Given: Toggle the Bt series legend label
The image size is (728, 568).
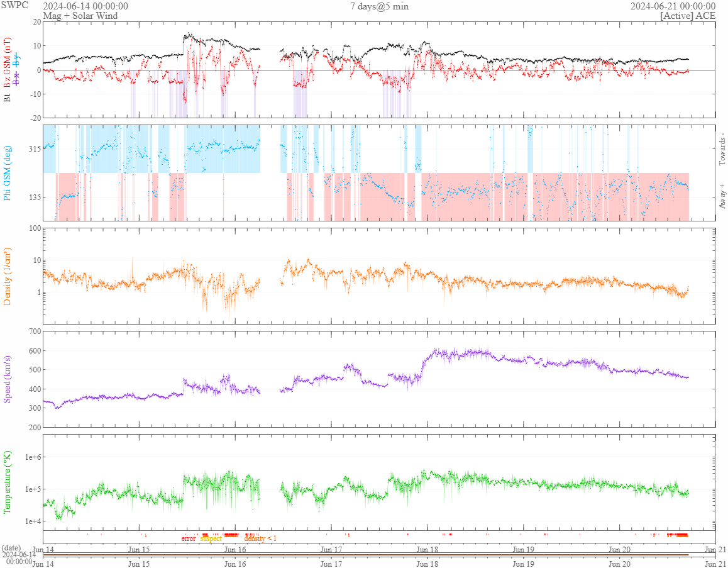Looking at the screenshot, I should point(8,97).
